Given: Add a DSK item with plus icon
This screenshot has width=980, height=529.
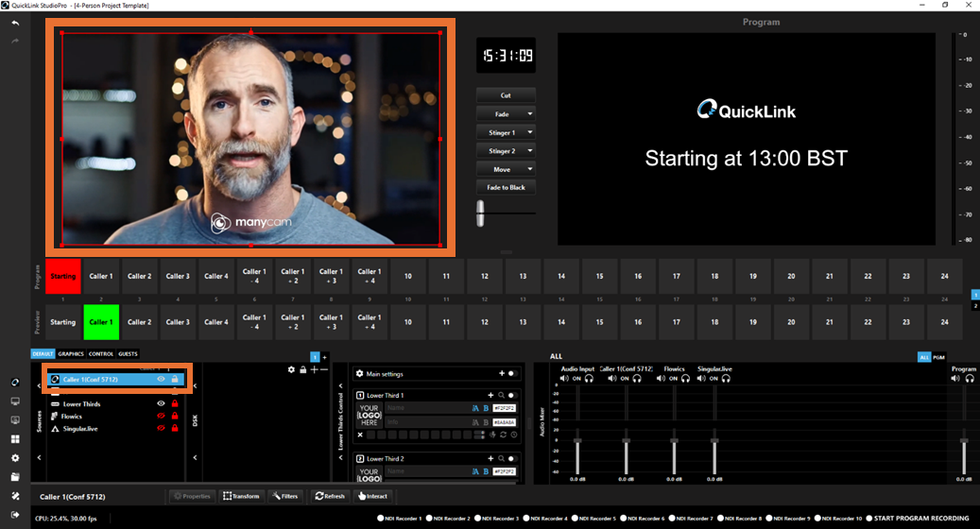Looking at the screenshot, I should (314, 369).
